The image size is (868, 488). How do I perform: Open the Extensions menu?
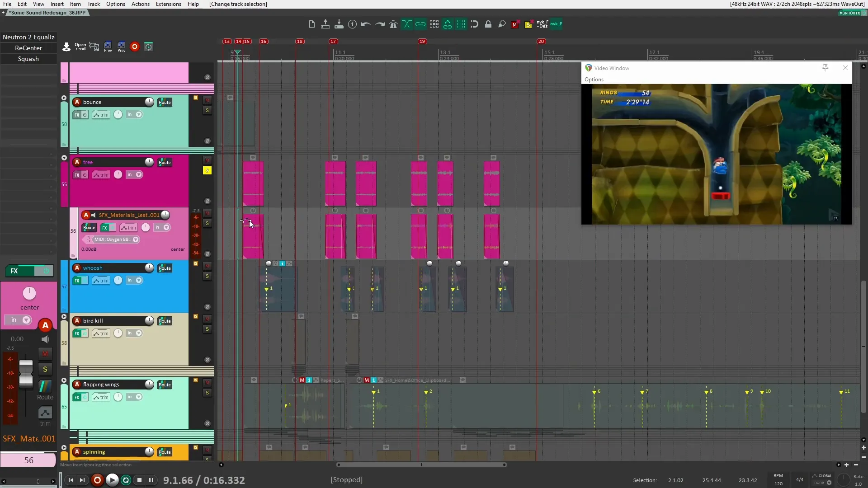(x=169, y=4)
